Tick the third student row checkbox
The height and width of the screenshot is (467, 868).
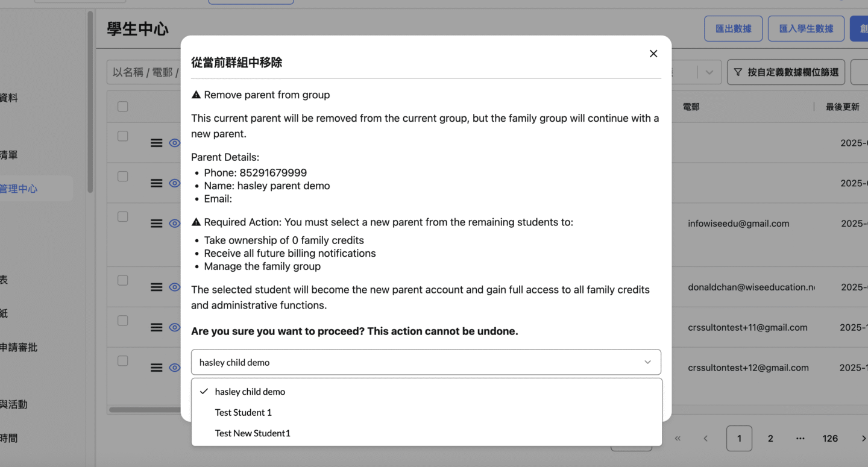pos(123,216)
